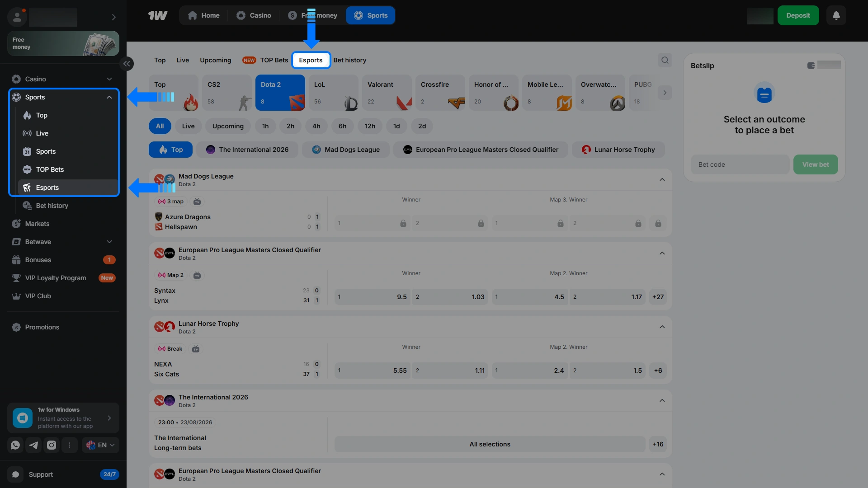Select the CS2 game card
This screenshot has height=488, width=868.
227,93
